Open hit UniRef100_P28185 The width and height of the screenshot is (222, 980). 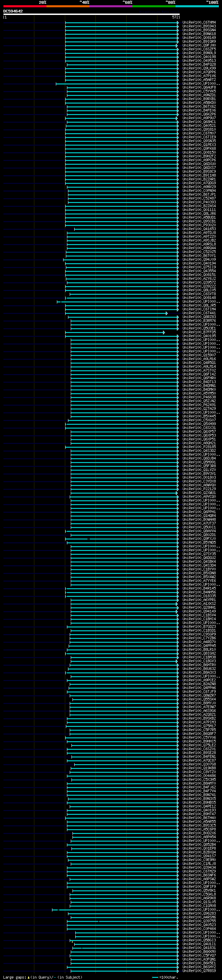199,447
